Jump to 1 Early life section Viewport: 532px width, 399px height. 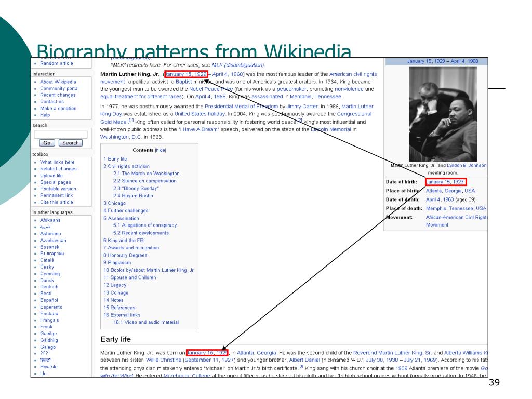click(x=115, y=159)
